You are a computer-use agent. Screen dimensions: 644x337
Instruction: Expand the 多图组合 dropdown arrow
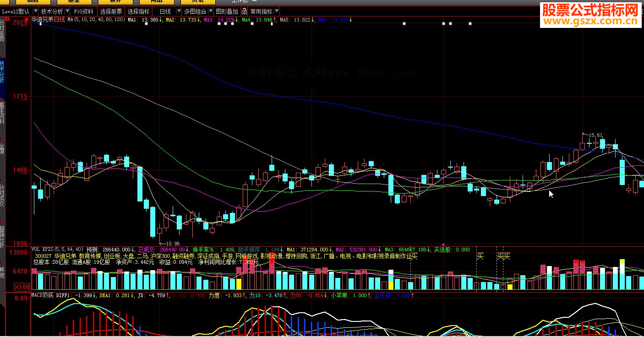pos(210,11)
